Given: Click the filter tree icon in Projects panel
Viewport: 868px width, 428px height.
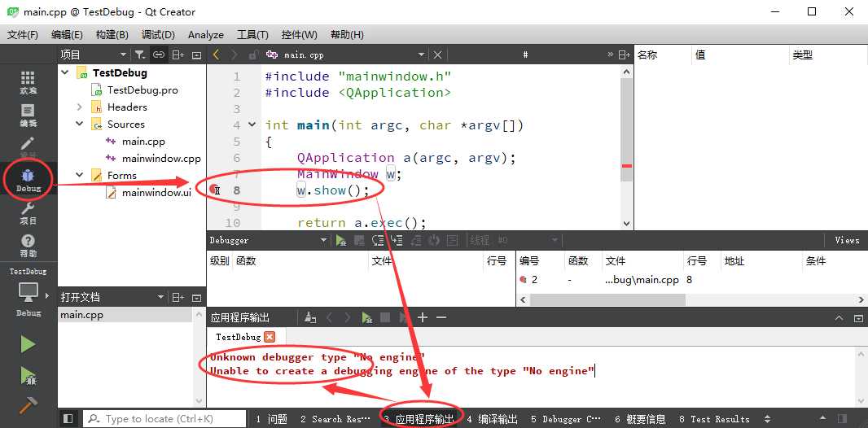Looking at the screenshot, I should point(140,55).
